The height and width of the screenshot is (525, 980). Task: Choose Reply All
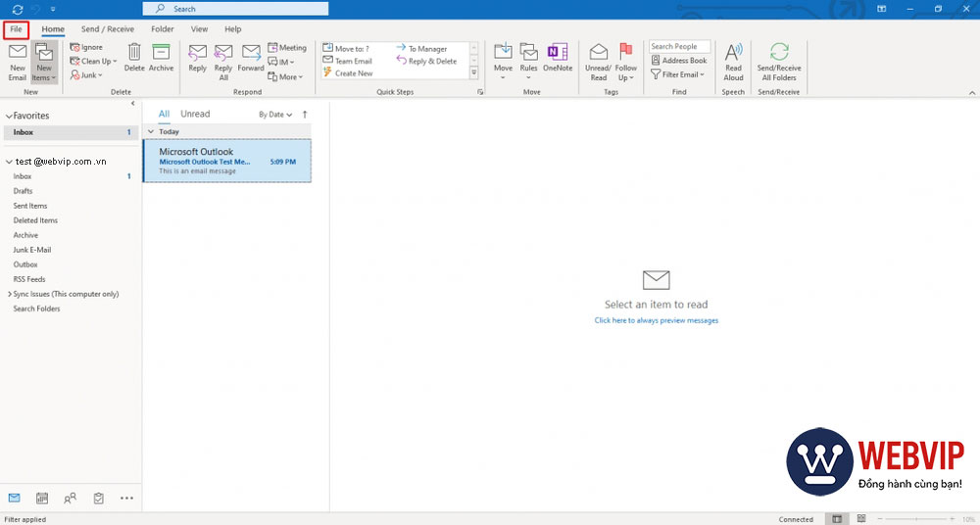click(x=223, y=63)
